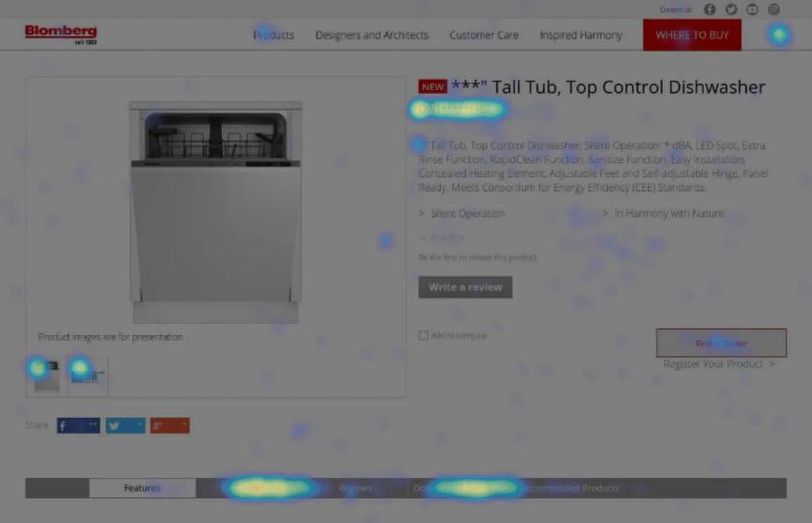Image resolution: width=812 pixels, height=523 pixels.
Task: Open the Customer Care menu
Action: click(x=484, y=35)
